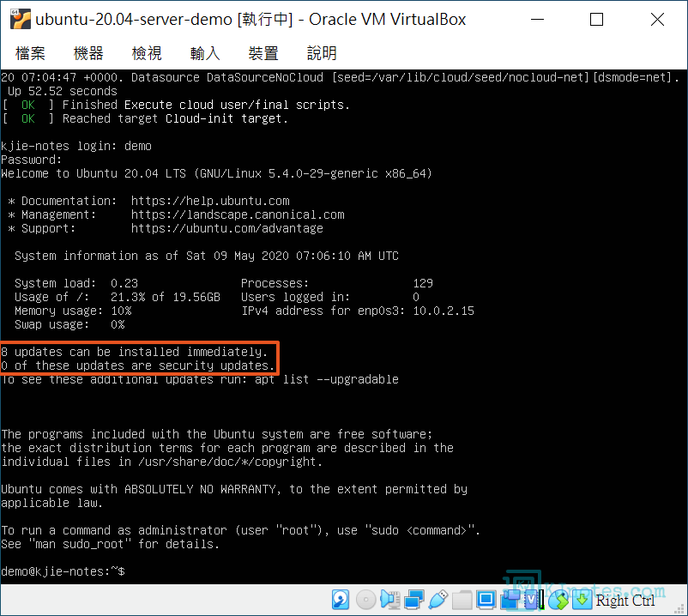The height and width of the screenshot is (616, 688).
Task: Click the '8 updates can be installed immediately' line
Action: [x=135, y=352]
